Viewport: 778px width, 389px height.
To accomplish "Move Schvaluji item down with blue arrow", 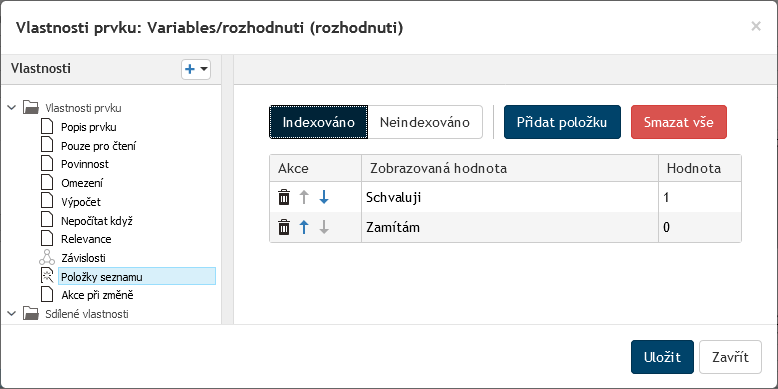I will 324,197.
